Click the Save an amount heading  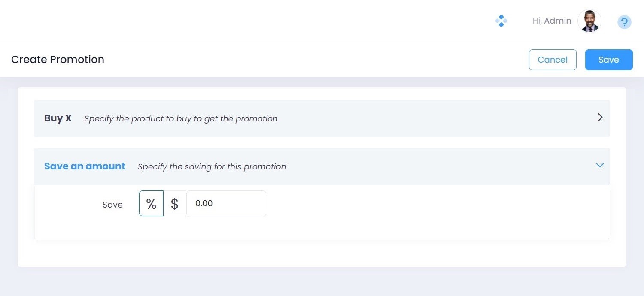(x=85, y=166)
